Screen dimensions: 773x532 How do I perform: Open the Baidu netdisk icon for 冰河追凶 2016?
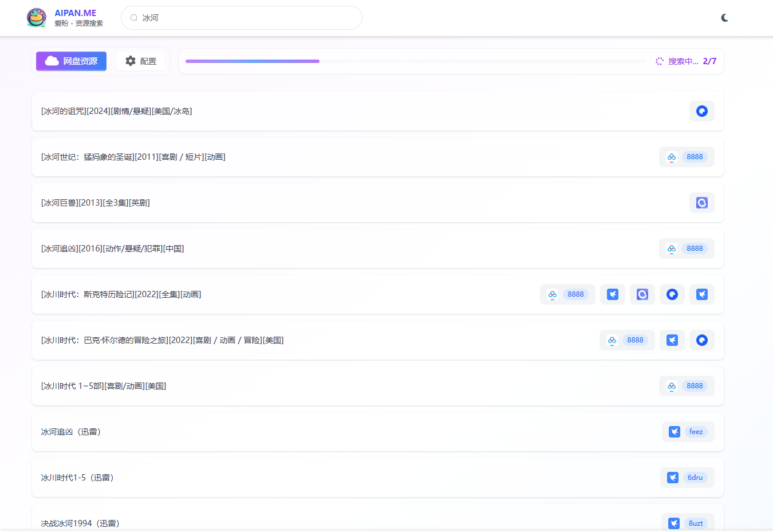click(672, 249)
